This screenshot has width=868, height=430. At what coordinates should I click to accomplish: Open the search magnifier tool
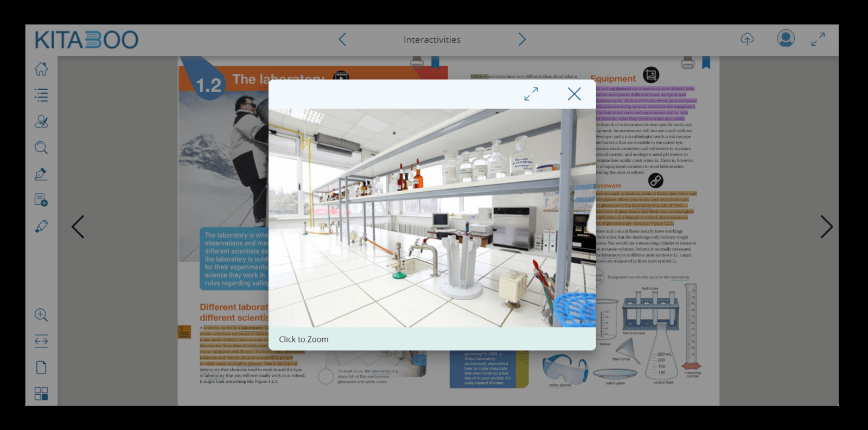[41, 148]
